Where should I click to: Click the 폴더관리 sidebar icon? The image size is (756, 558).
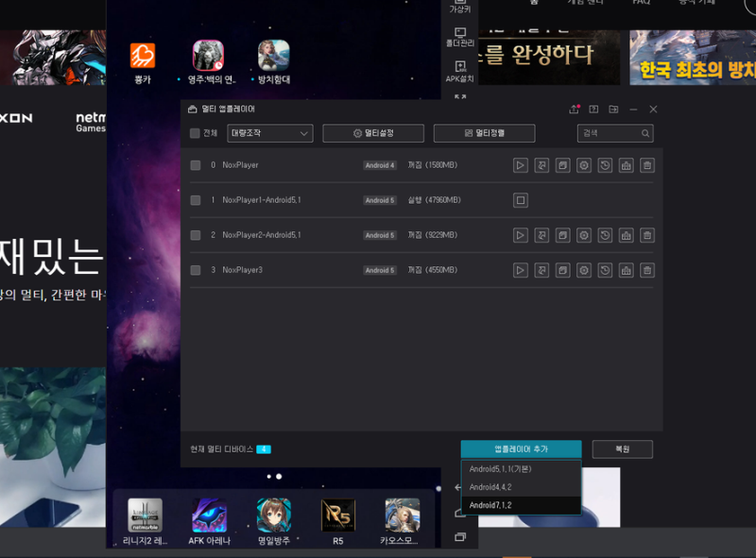(460, 37)
